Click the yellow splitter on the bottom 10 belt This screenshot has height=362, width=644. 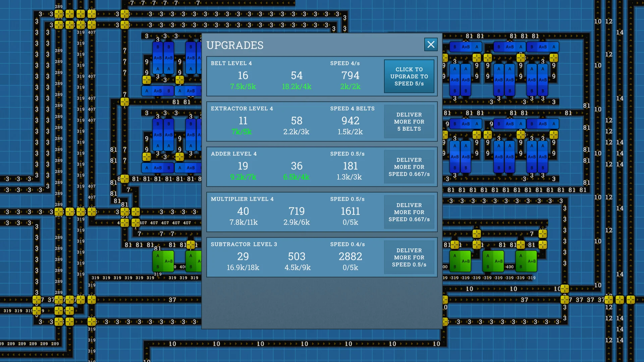pos(565,289)
